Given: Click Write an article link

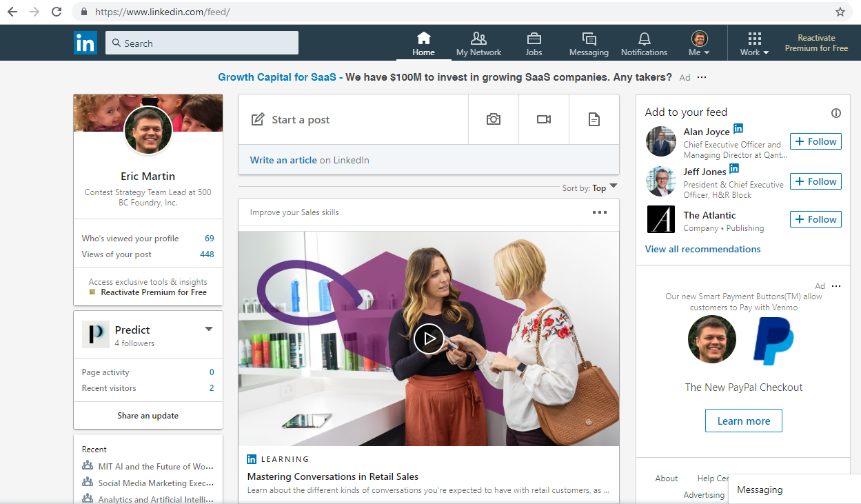Looking at the screenshot, I should click(283, 160).
